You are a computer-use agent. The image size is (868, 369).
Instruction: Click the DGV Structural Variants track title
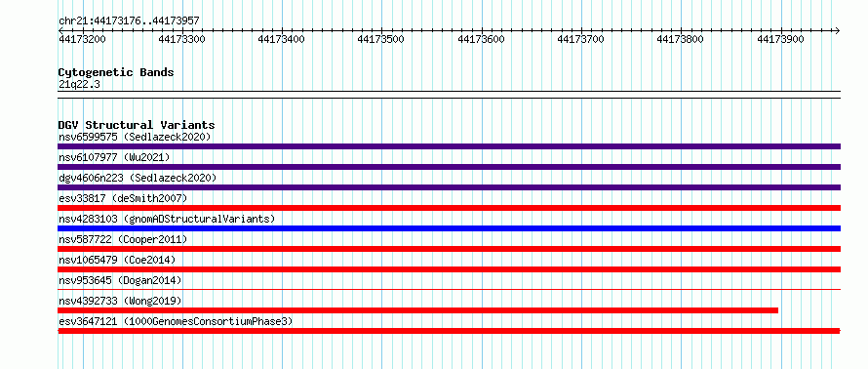click(137, 125)
